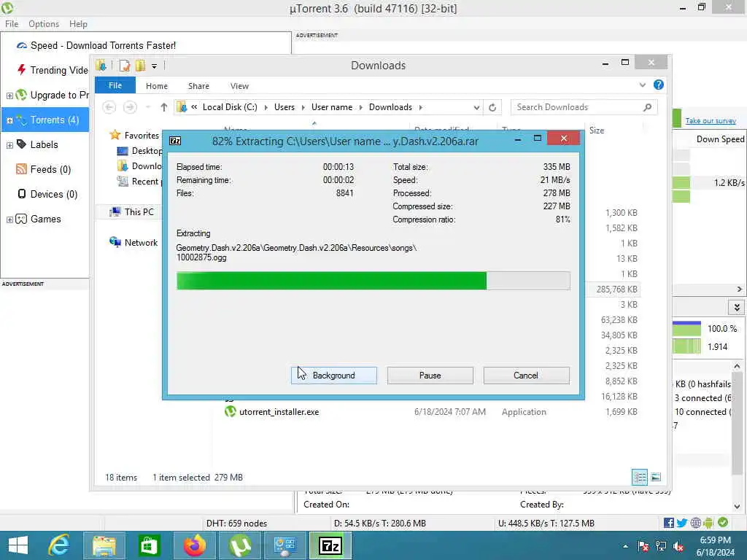Click Speed - Download Torrents Faster item
Viewport: 747px width, 560px height.
pyautogui.click(x=103, y=46)
